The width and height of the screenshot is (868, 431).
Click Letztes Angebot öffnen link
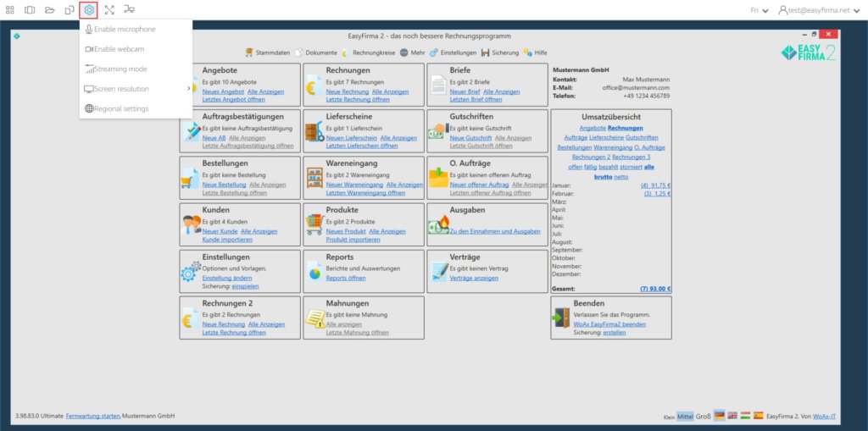point(234,99)
